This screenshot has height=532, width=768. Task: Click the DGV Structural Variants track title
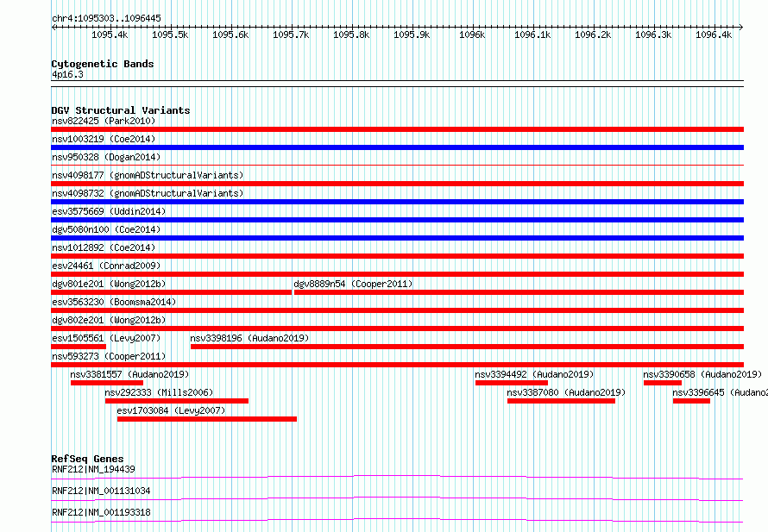pos(121,110)
